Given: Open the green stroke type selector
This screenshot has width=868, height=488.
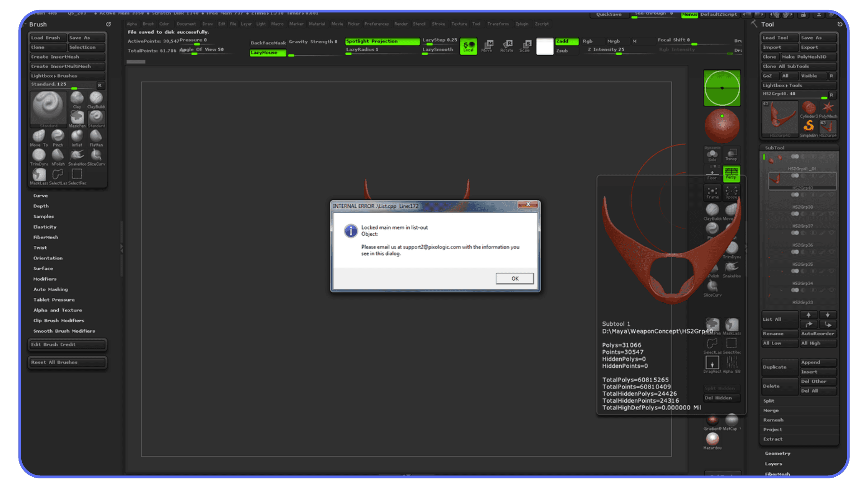Looking at the screenshot, I should coord(722,88).
